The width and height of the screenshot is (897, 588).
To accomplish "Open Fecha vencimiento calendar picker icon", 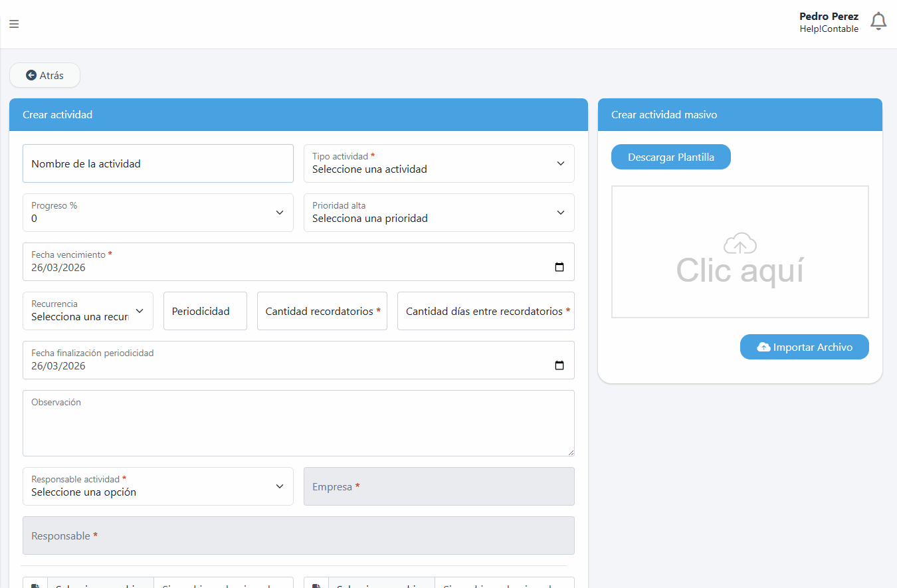I will pyautogui.click(x=559, y=267).
